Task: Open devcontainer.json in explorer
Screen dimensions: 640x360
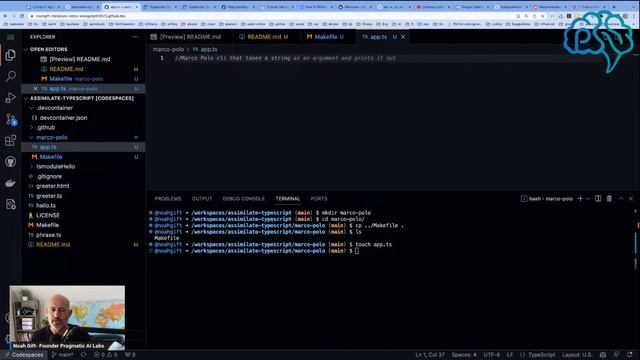Action: 63,118
